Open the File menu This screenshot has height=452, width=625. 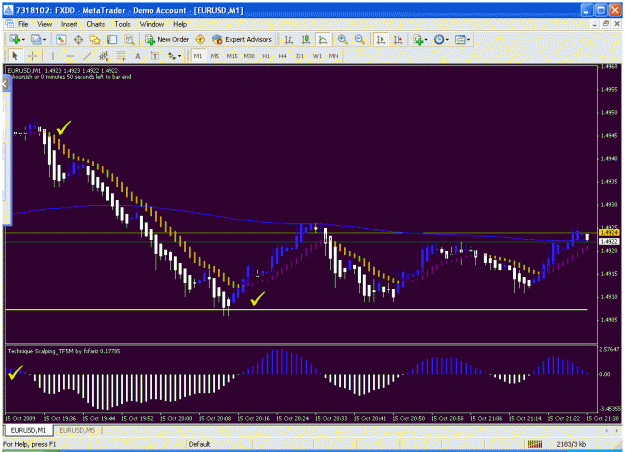click(x=23, y=24)
